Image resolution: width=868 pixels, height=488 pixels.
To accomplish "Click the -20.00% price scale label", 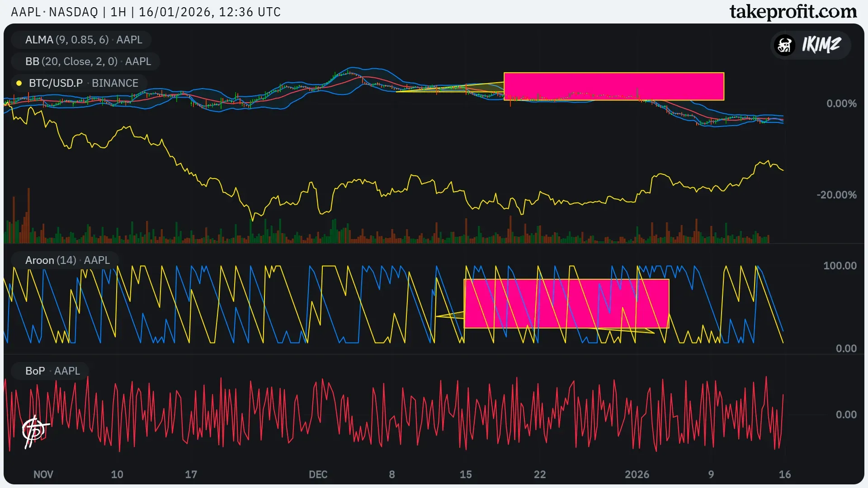I will pos(836,195).
